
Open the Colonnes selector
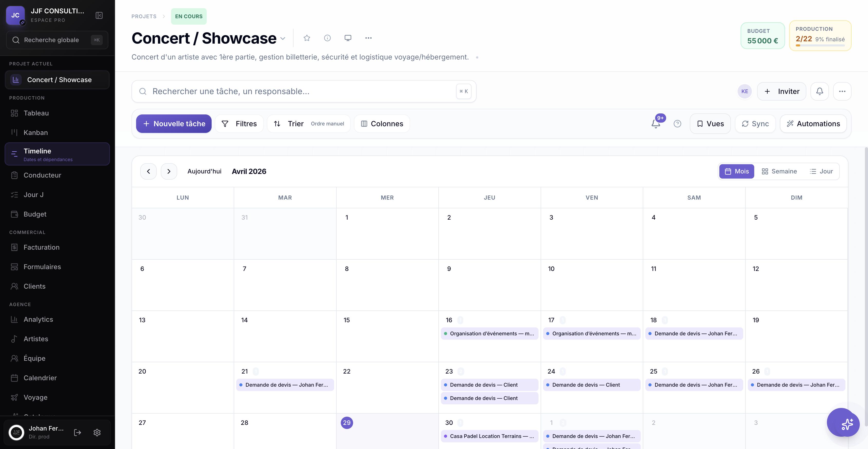(x=382, y=123)
